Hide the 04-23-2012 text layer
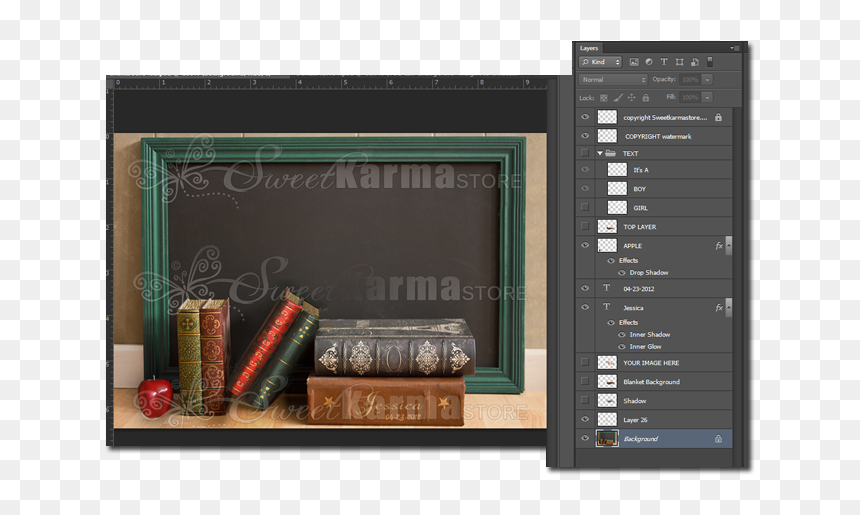This screenshot has width=860, height=515. 585,288
